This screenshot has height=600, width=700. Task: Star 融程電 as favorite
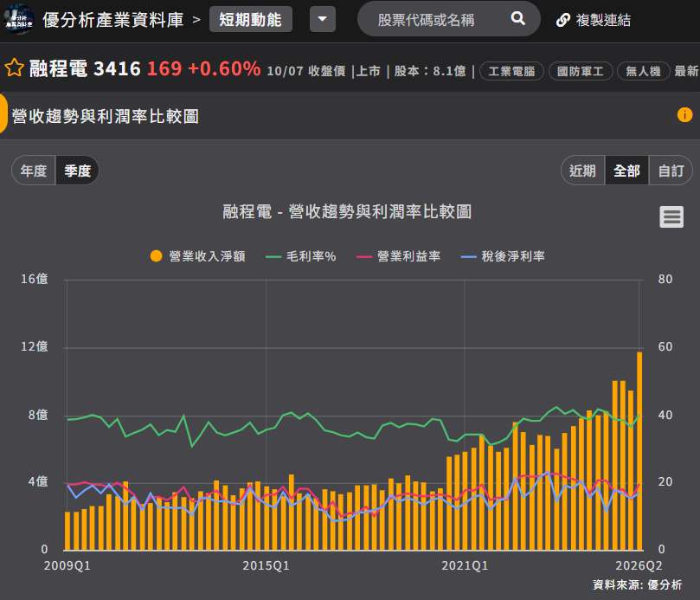(14, 68)
